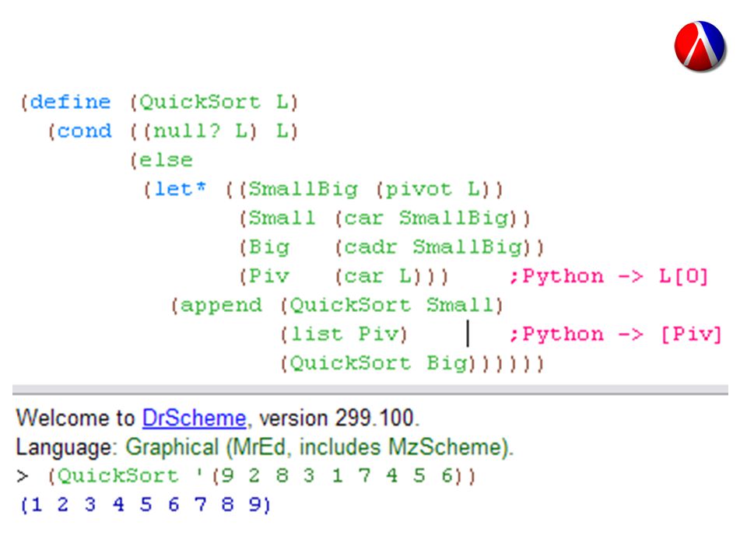Click the red and blue lambda logo
Image resolution: width=747 pixels, height=560 pixels.
[x=700, y=46]
